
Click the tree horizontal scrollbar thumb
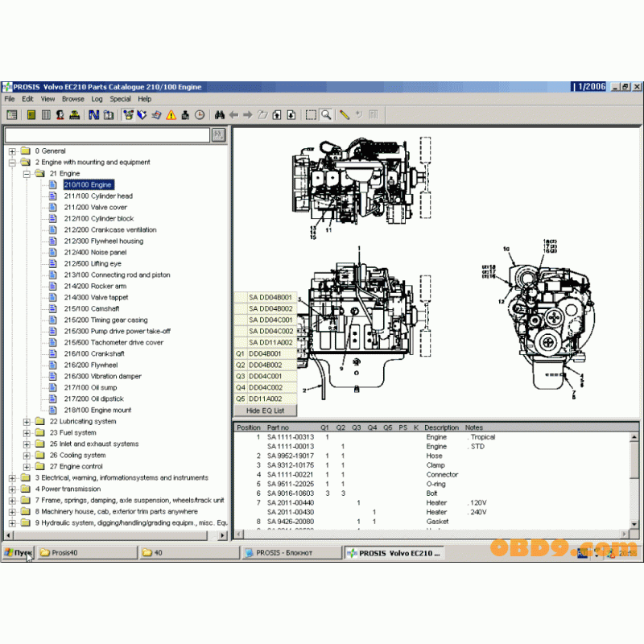click(110, 535)
